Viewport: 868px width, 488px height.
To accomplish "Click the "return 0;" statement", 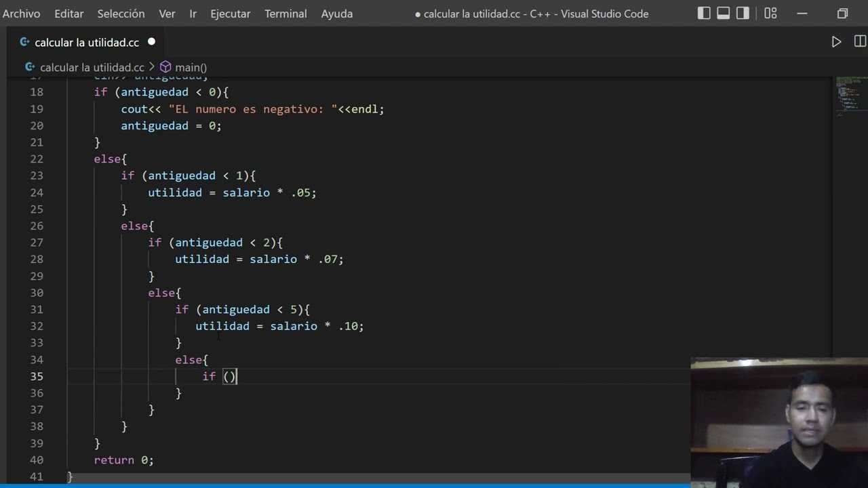I will point(123,460).
